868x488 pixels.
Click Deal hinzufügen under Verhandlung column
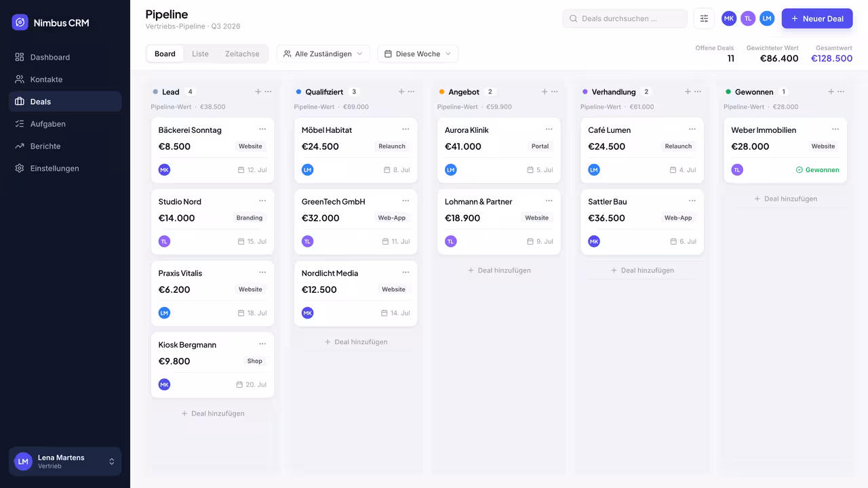pos(642,270)
